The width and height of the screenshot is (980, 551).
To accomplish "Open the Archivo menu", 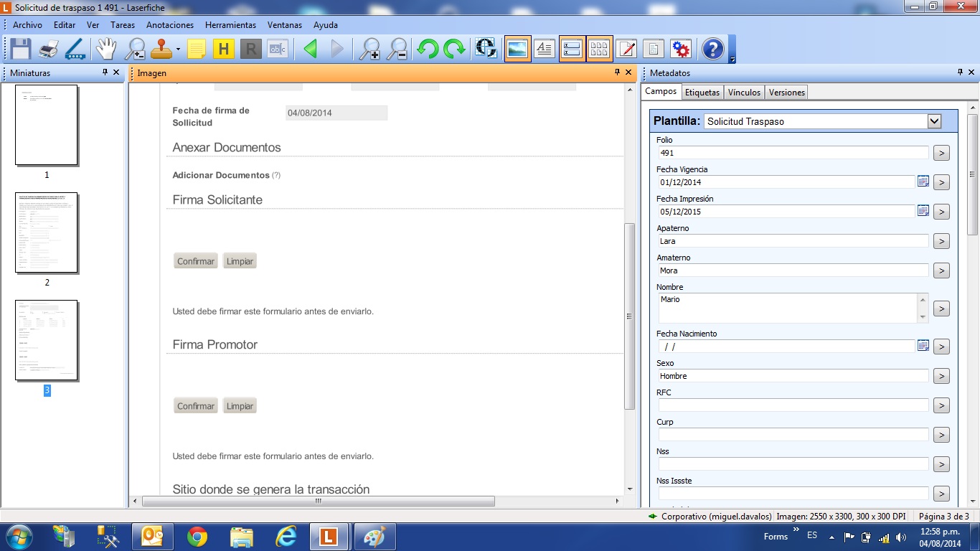I will click(27, 24).
